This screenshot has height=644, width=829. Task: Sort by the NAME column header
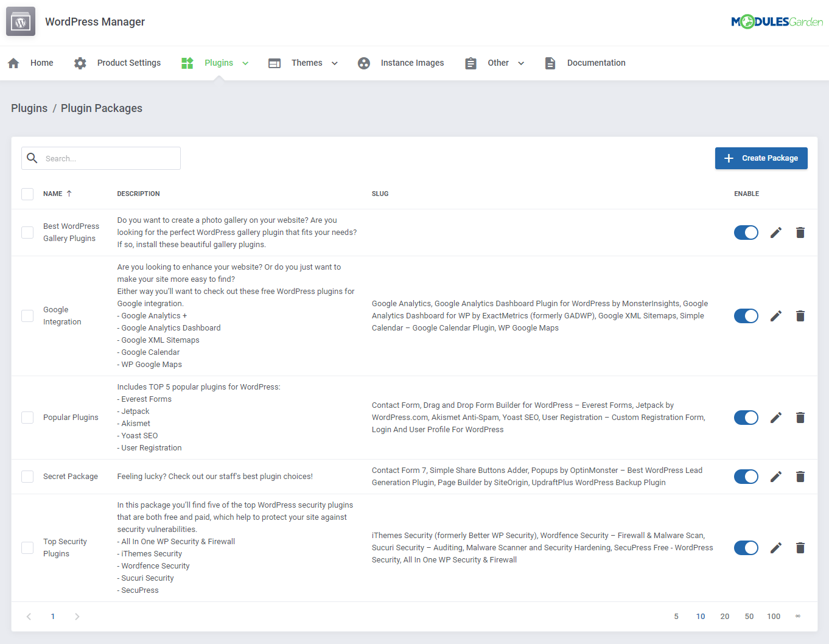53,194
